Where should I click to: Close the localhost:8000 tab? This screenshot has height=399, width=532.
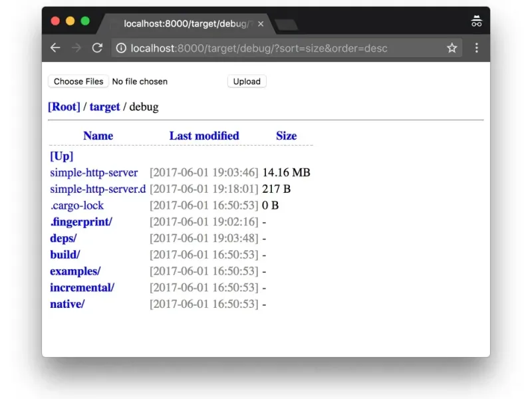click(261, 24)
